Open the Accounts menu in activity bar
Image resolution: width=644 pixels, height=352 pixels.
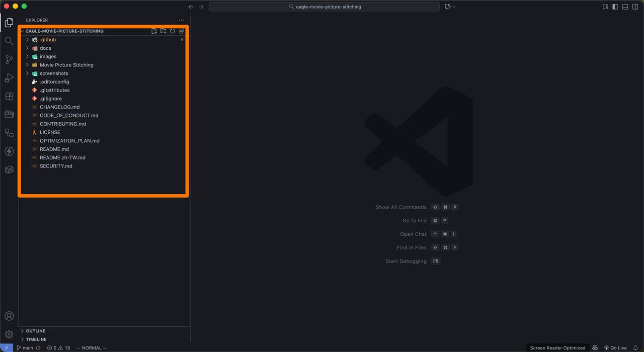click(x=9, y=316)
